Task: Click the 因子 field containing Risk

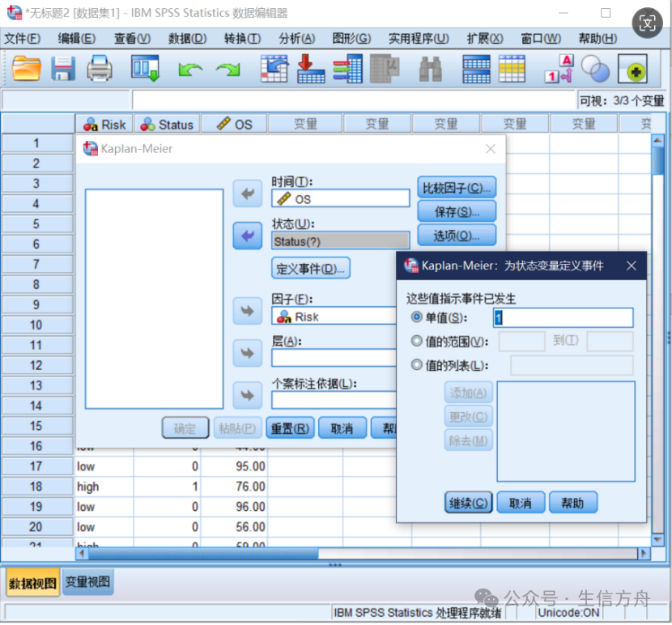Action: [x=334, y=316]
